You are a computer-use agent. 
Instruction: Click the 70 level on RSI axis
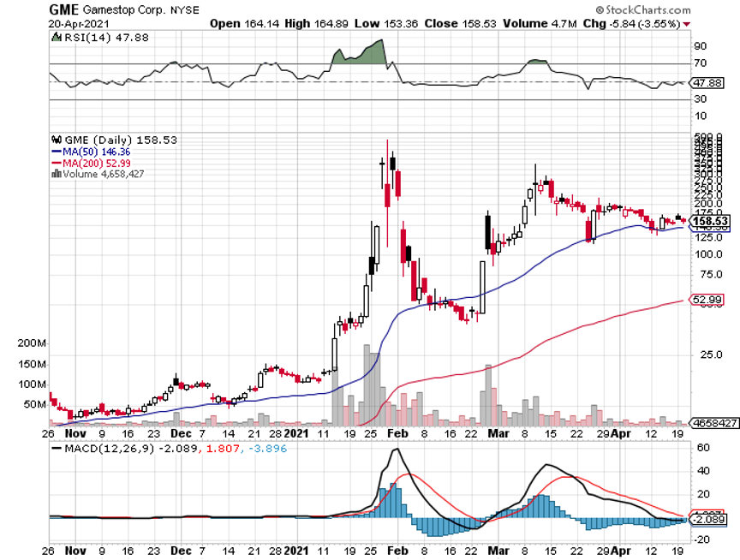(701, 63)
